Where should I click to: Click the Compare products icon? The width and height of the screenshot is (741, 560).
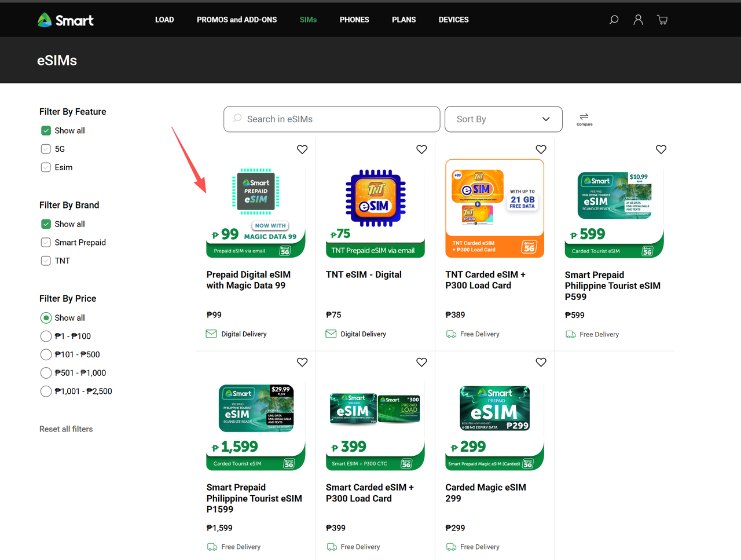(x=584, y=119)
